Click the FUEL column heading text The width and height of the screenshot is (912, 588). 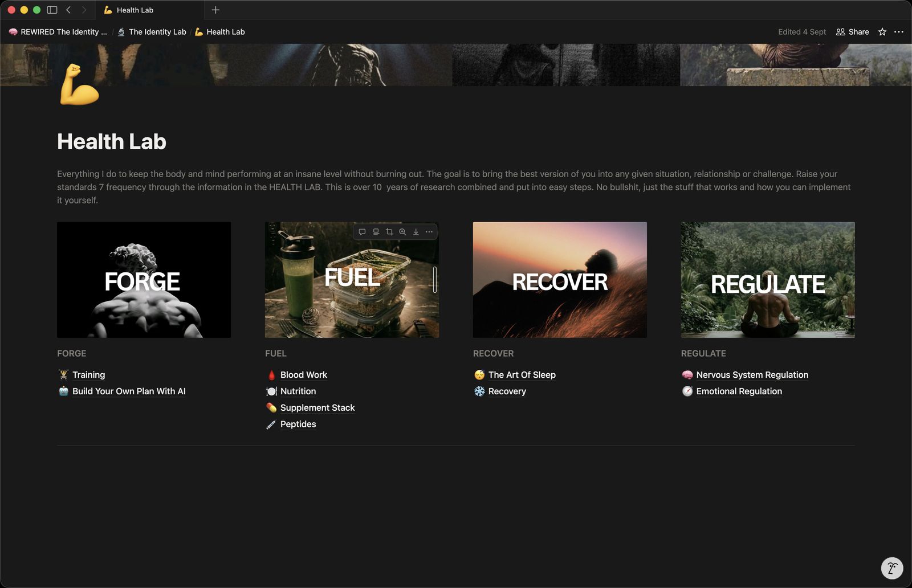[276, 353]
